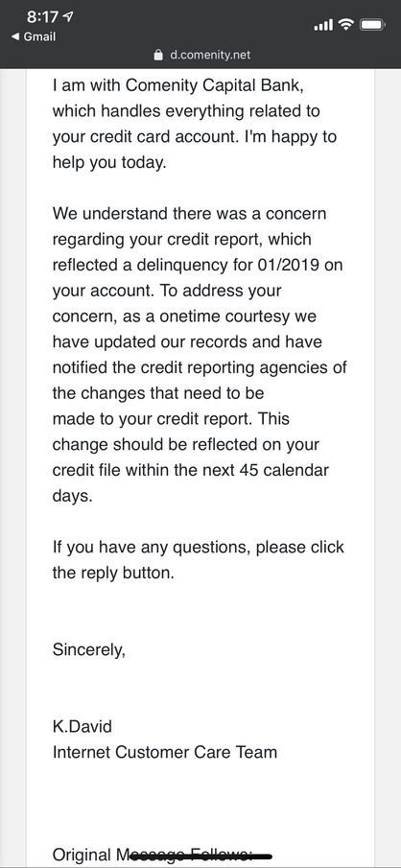Tap the "onetime courtesy" phrase
The width and height of the screenshot is (401, 868).
[x=224, y=317]
